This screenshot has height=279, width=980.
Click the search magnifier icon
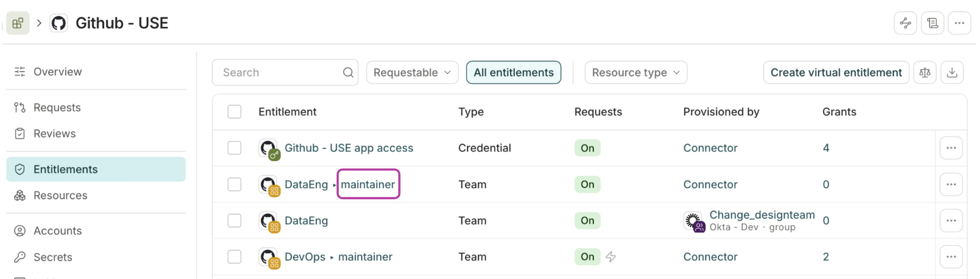[x=348, y=72]
